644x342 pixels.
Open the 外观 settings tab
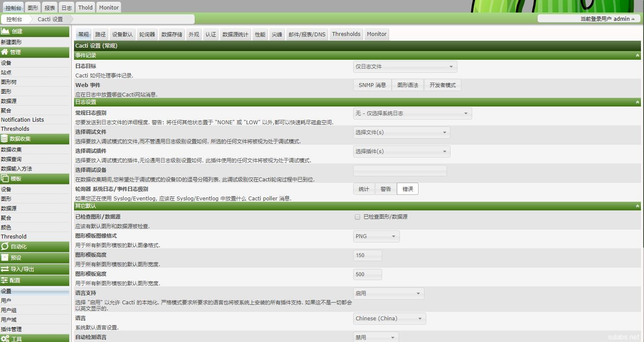click(194, 34)
